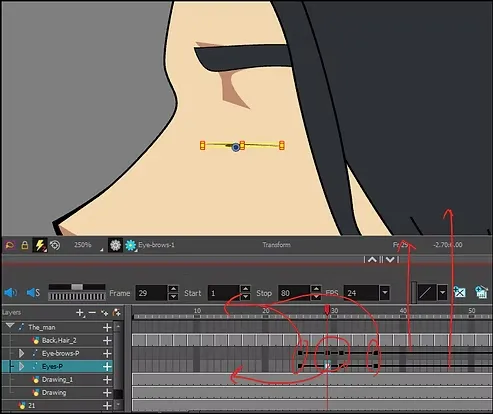
Task: Click the add drawing layer icon in Layers header
Action: tap(116, 313)
